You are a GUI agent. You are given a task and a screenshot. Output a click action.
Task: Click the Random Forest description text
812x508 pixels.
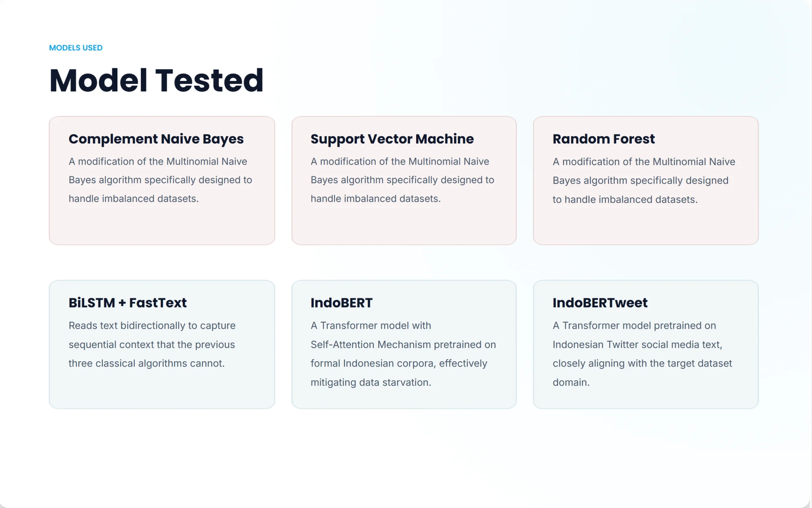coord(644,180)
